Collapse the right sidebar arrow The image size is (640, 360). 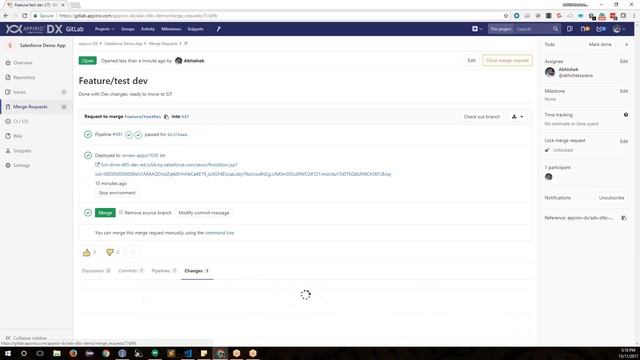(x=627, y=44)
